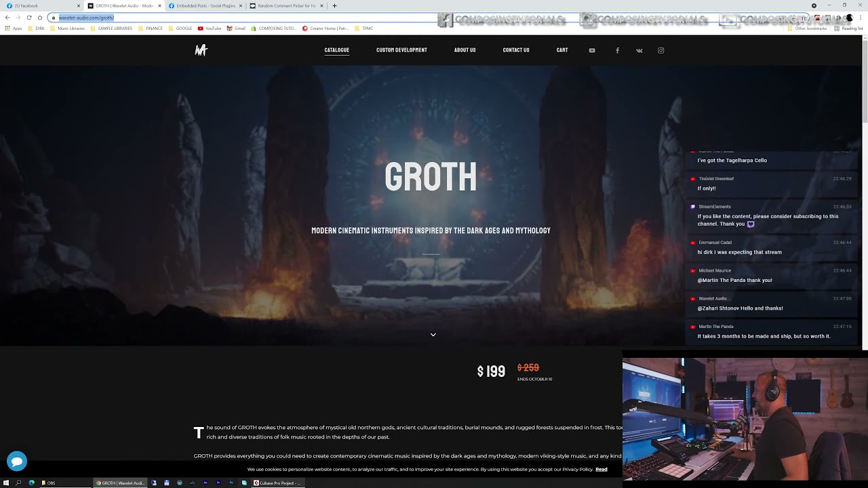Open the CONTACT US page
Screen dimensions: 868x488
point(516,50)
